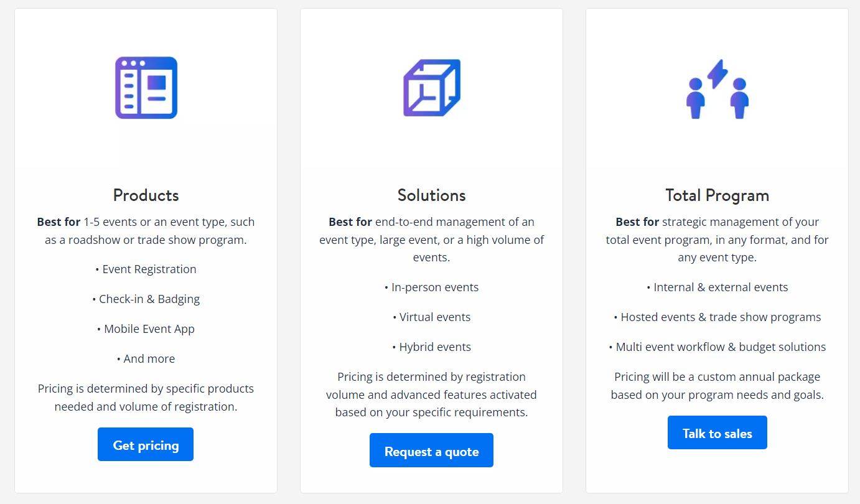
Task: Select the Products heading
Action: click(x=146, y=195)
